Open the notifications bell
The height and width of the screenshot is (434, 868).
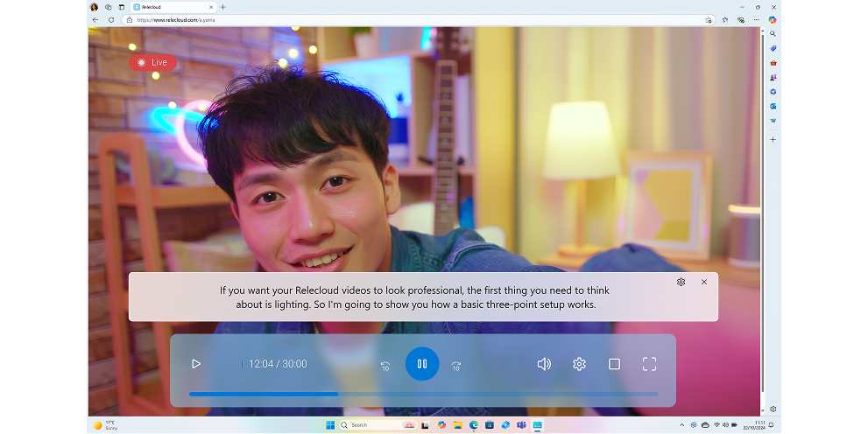(x=771, y=425)
